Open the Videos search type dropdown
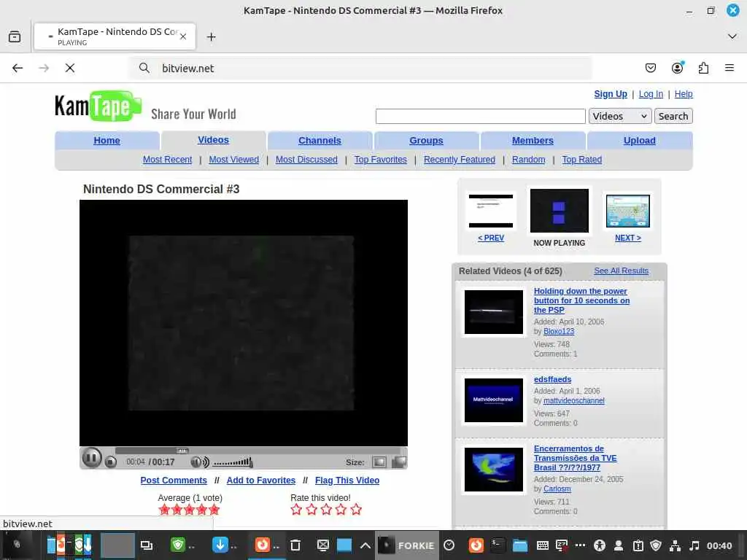Image resolution: width=747 pixels, height=560 pixels. [620, 116]
